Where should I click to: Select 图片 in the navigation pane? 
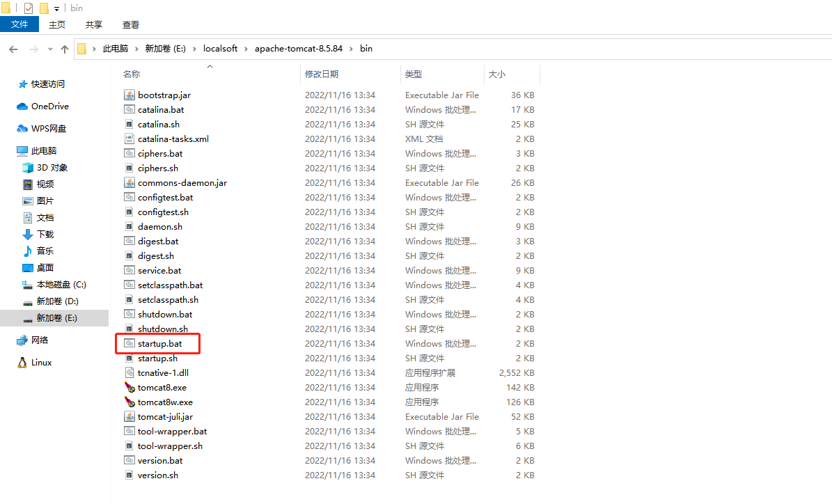(45, 201)
